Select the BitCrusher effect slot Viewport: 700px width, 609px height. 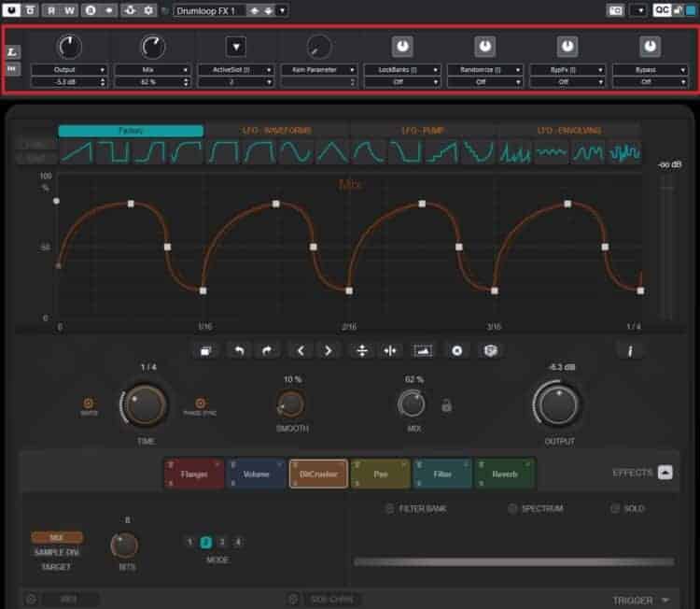coord(318,474)
